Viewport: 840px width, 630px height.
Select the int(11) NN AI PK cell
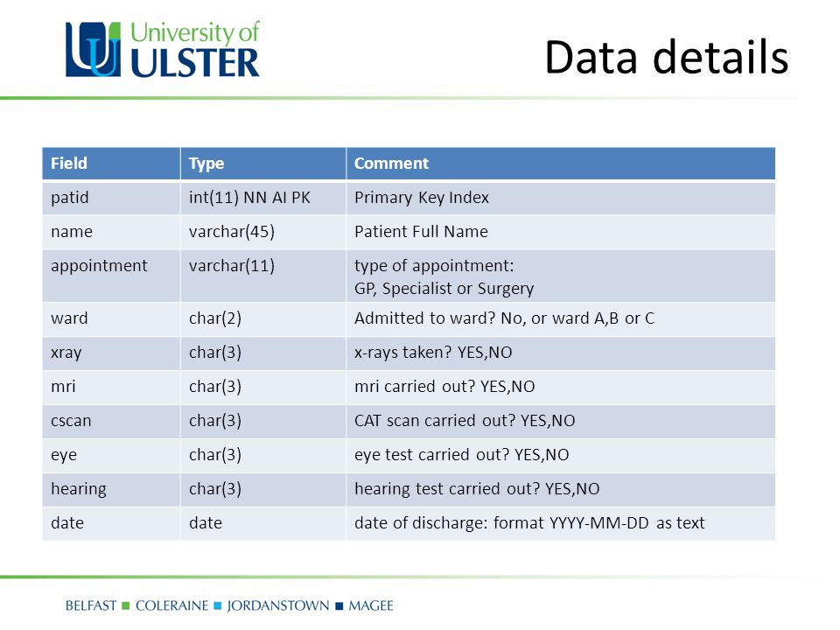[263, 199]
